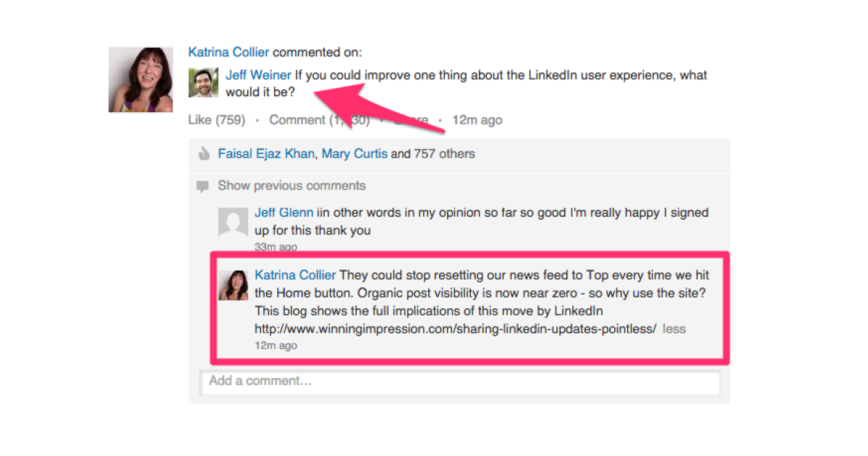View the 757 others who liked
This screenshot has height=456, width=868.
(x=444, y=153)
